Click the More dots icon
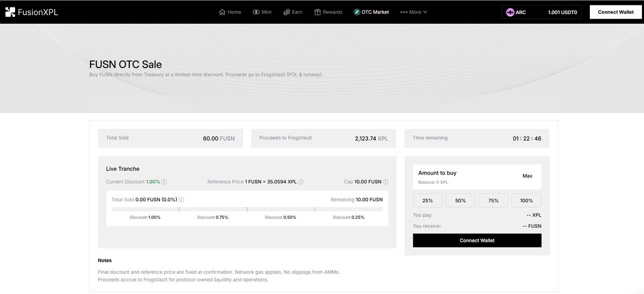This screenshot has width=644, height=294. point(404,12)
